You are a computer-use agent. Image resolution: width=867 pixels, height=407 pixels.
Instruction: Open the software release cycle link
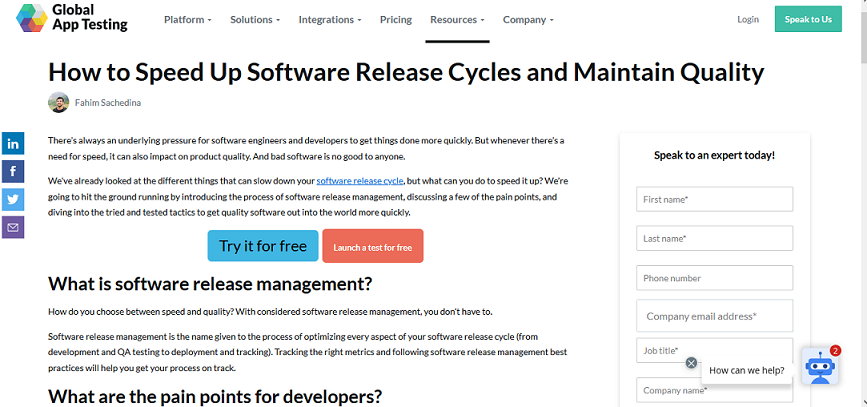click(360, 180)
